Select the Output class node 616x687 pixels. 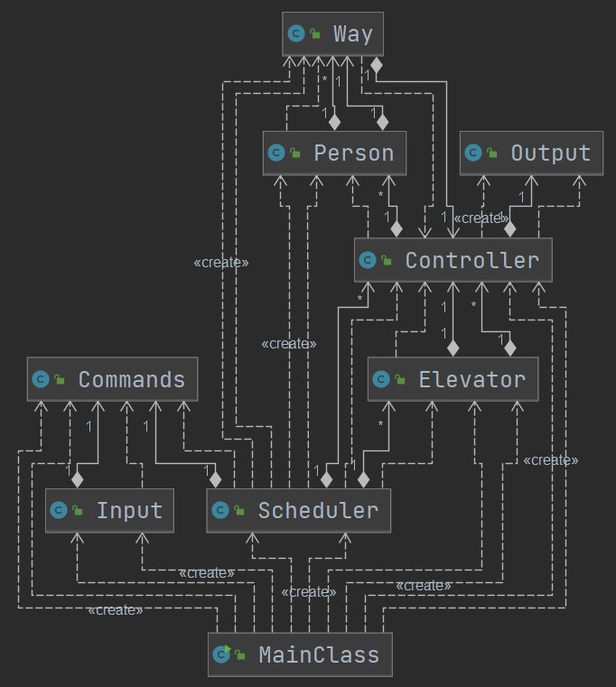click(531, 153)
